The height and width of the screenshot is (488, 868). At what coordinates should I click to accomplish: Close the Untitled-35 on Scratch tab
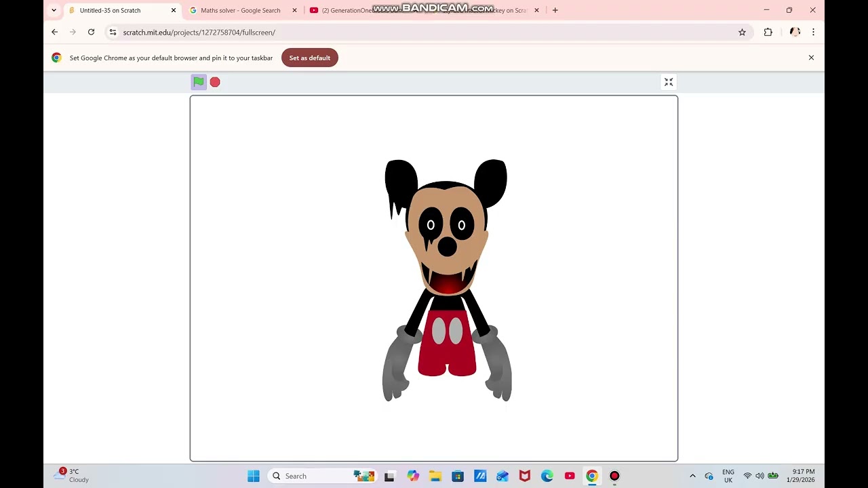[174, 10]
